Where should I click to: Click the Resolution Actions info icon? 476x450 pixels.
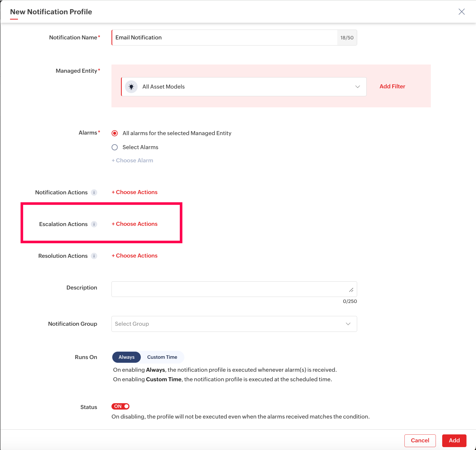click(x=94, y=256)
